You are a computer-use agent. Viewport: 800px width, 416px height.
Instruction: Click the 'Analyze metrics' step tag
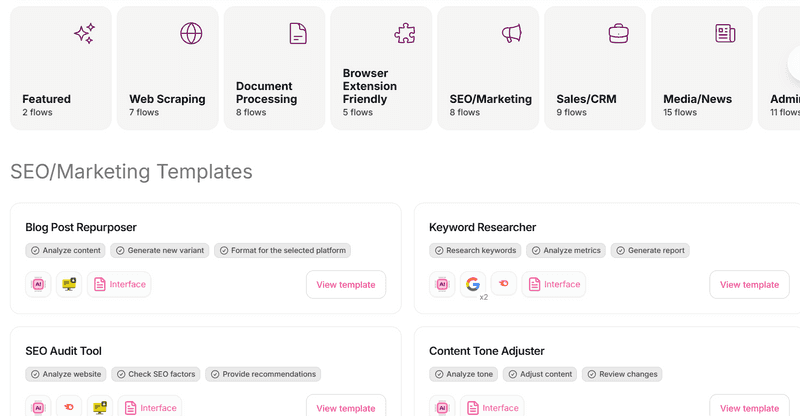click(x=566, y=251)
